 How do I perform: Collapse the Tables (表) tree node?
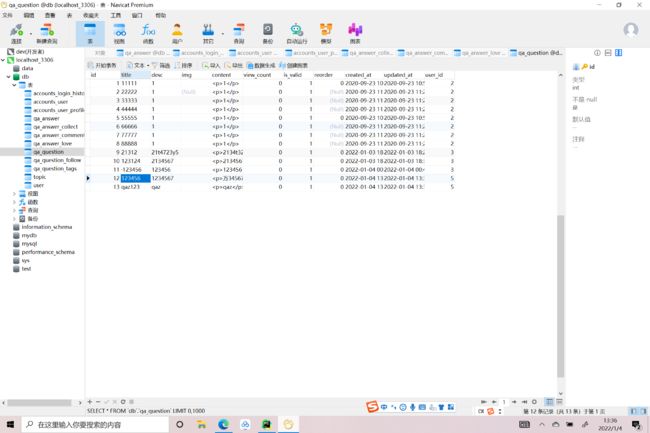pyautogui.click(x=14, y=85)
